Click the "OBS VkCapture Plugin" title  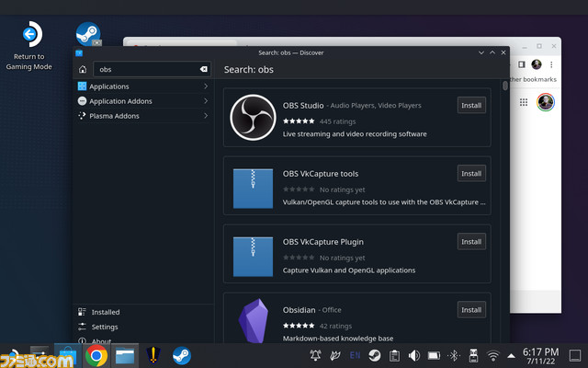(323, 242)
